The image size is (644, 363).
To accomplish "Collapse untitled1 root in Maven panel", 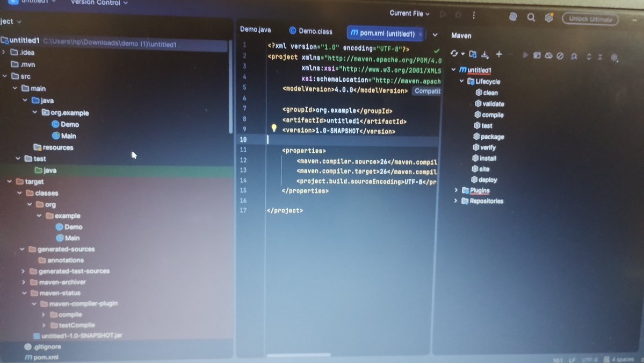I will (453, 69).
